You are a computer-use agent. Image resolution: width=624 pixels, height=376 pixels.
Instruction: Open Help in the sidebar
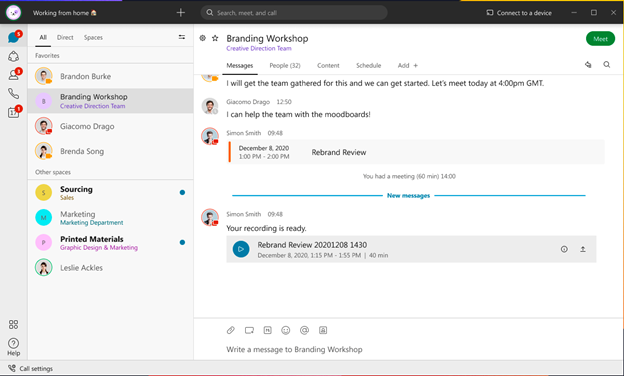14,347
